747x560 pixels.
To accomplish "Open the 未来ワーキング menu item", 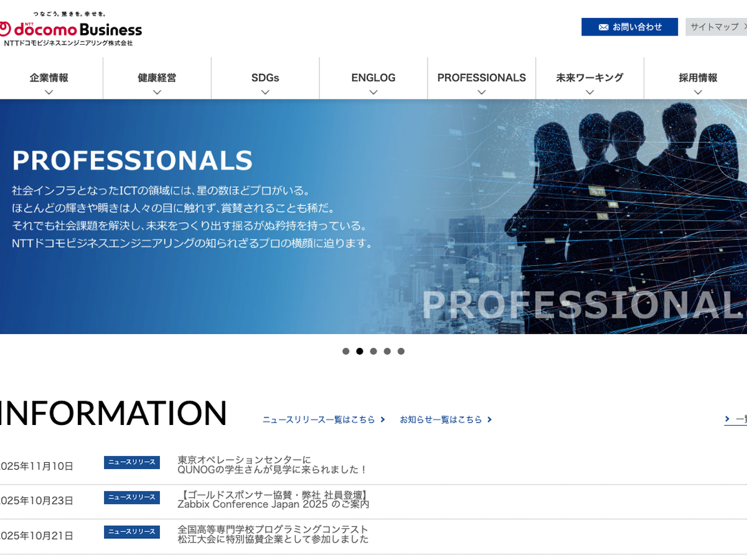I will pyautogui.click(x=590, y=78).
